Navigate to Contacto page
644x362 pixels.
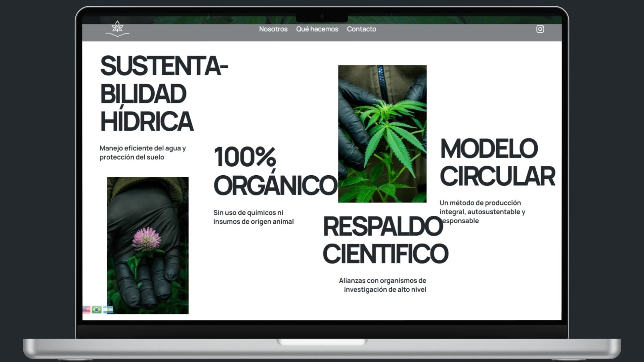pyautogui.click(x=361, y=29)
